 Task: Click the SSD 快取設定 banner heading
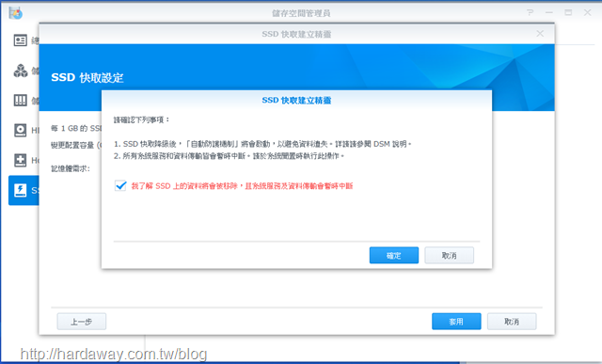pos(87,77)
